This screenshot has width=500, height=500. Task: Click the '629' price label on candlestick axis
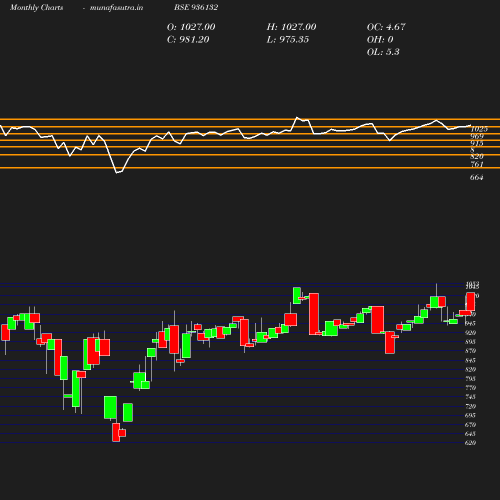tap(470, 443)
